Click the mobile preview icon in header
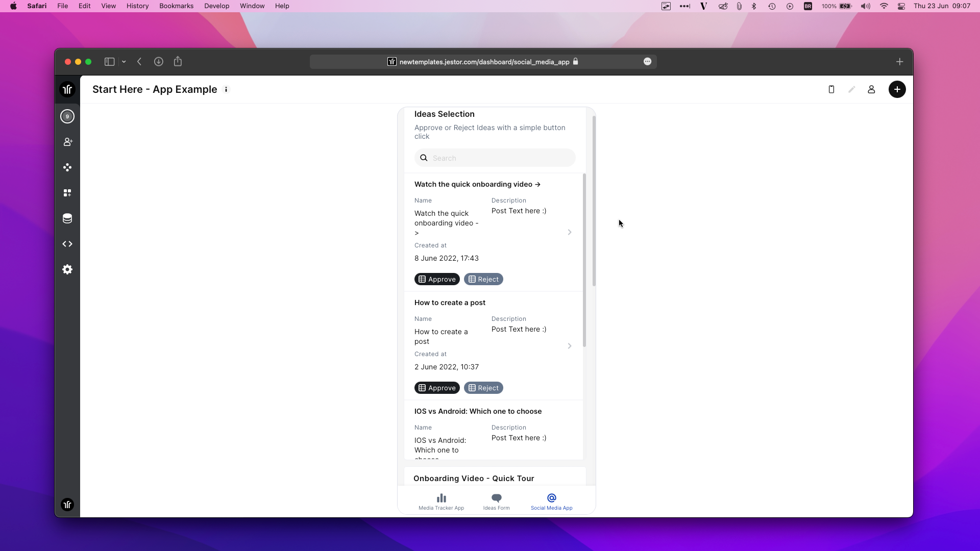This screenshot has width=980, height=551. click(831, 89)
